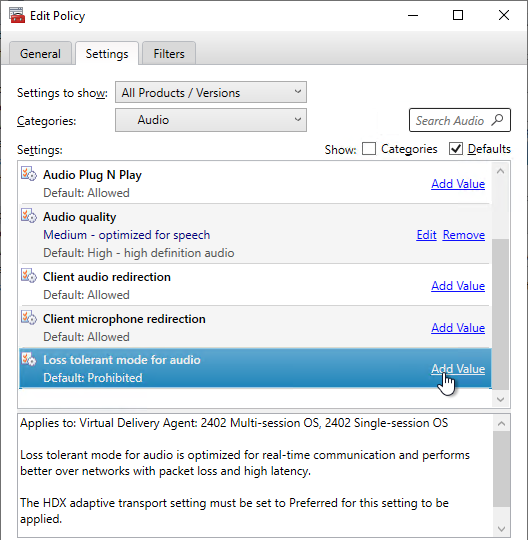The height and width of the screenshot is (540, 528).
Task: Click Edit link for Audio quality
Action: 426,235
